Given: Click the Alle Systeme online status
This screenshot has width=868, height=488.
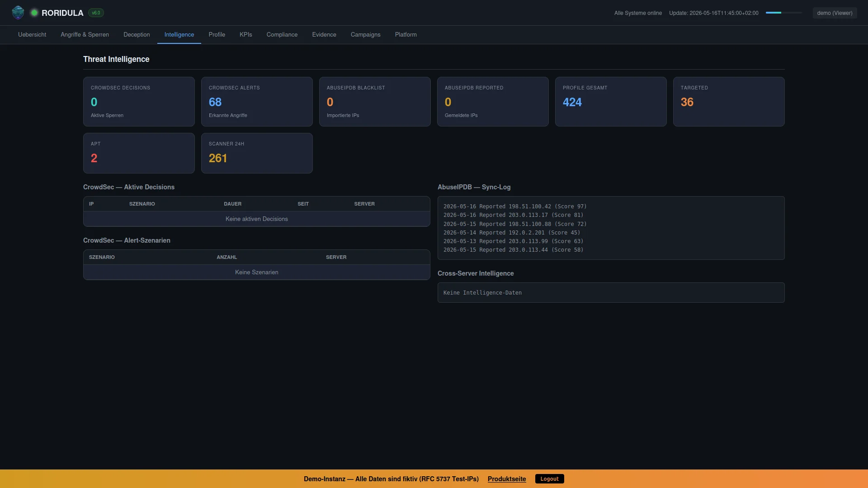Looking at the screenshot, I should point(638,13).
